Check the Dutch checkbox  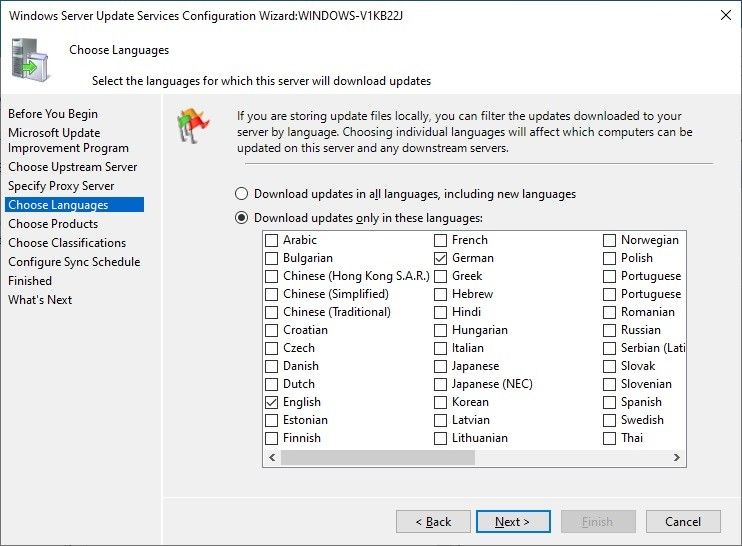(x=272, y=384)
